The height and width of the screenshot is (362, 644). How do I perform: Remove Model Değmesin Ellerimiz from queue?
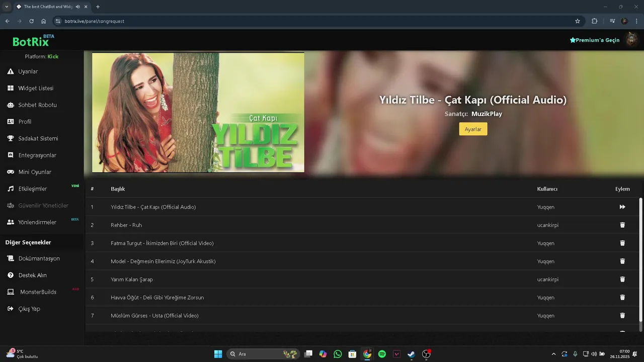[622, 261]
